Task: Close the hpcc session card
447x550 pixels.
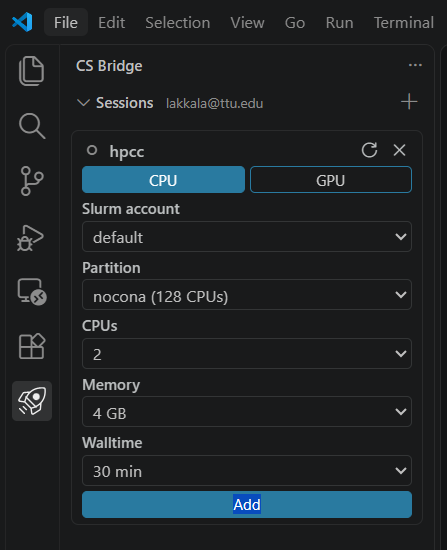Action: (399, 150)
